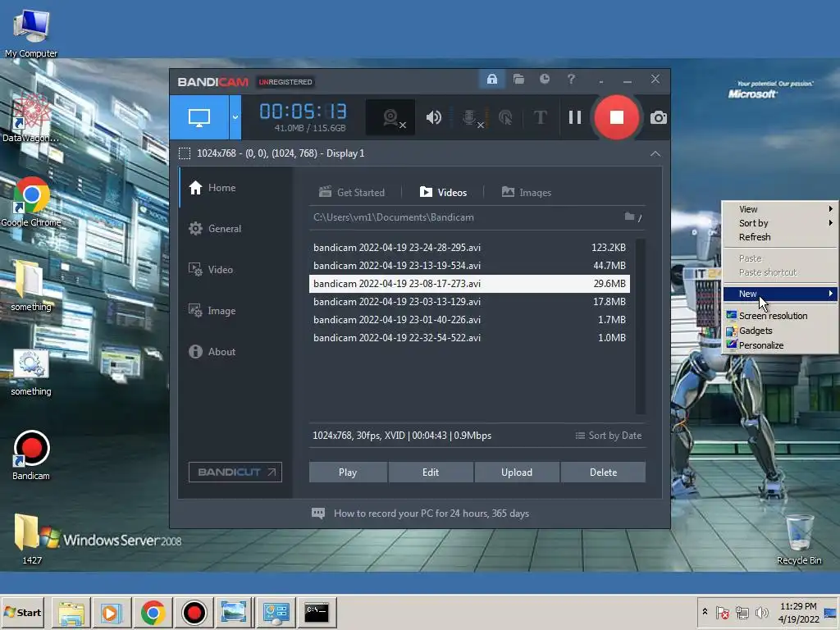Click the something folder desktop icon
Screen dimensions: 840x630
point(31,286)
